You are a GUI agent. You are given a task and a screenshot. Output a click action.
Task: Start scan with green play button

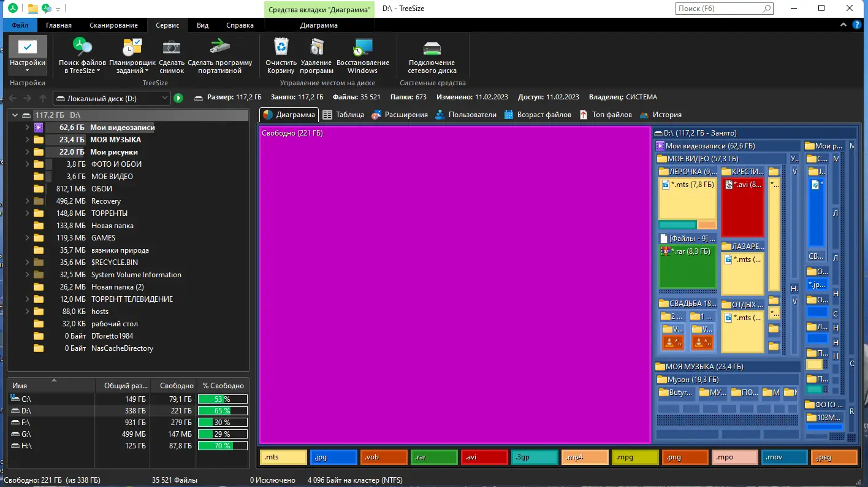[x=178, y=98]
